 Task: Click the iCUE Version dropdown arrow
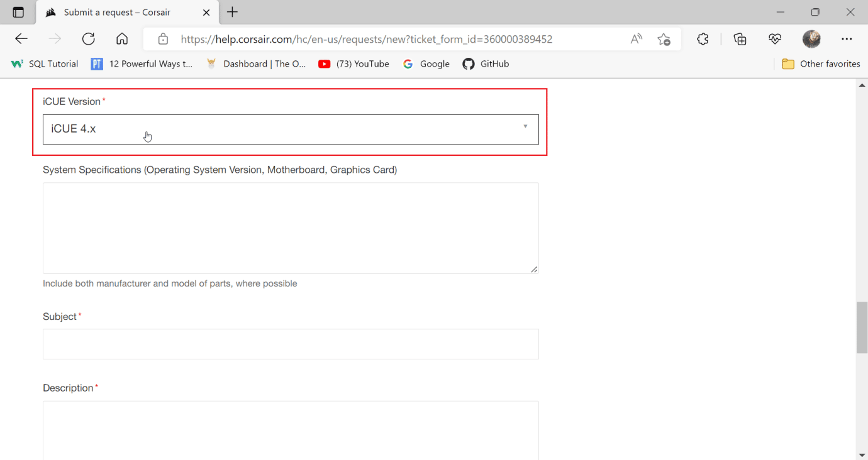(x=525, y=127)
